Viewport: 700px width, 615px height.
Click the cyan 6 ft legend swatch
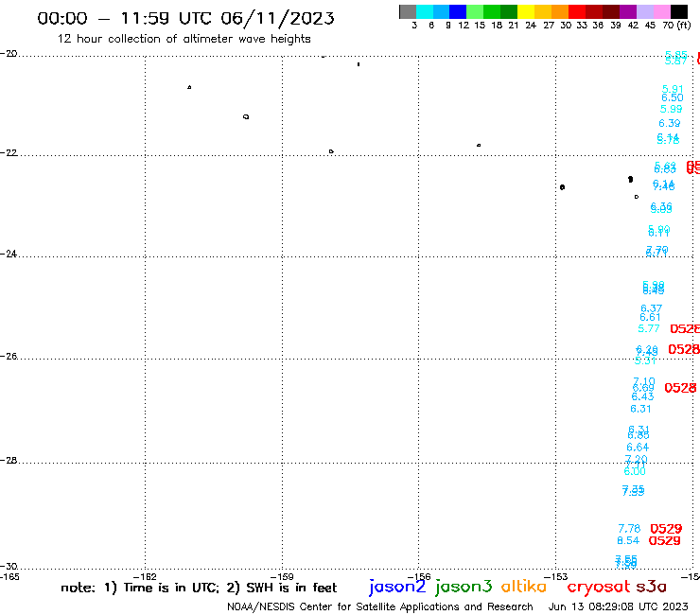tap(425, 11)
